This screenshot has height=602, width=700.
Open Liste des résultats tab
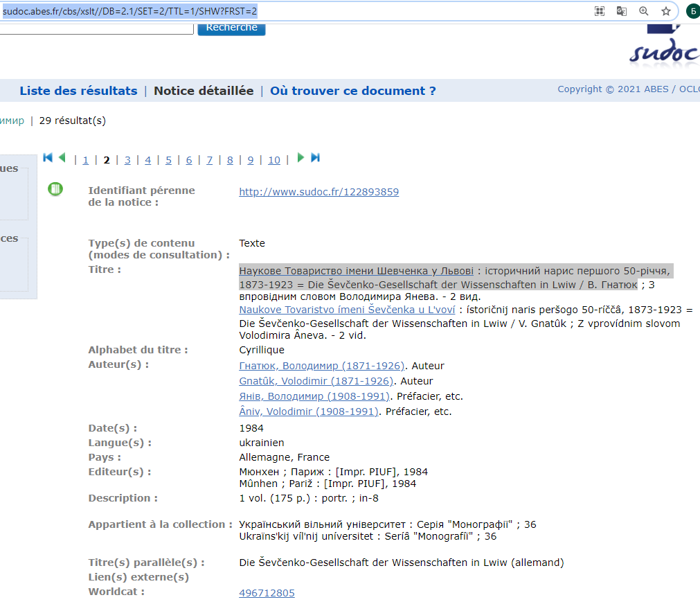coord(78,91)
